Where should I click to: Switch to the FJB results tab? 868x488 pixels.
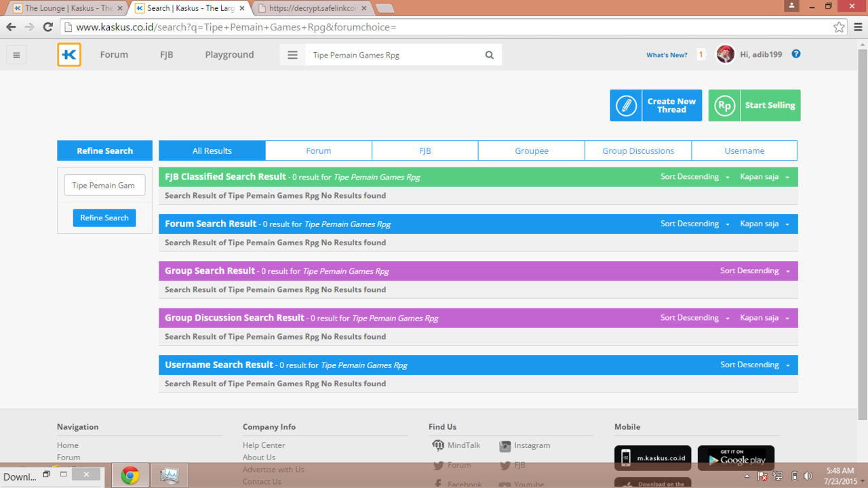click(425, 150)
